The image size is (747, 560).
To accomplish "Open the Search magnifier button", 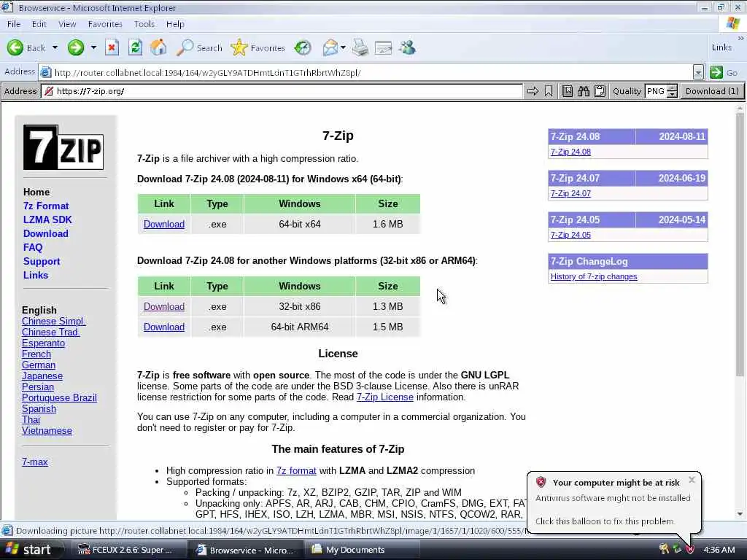I will click(199, 47).
